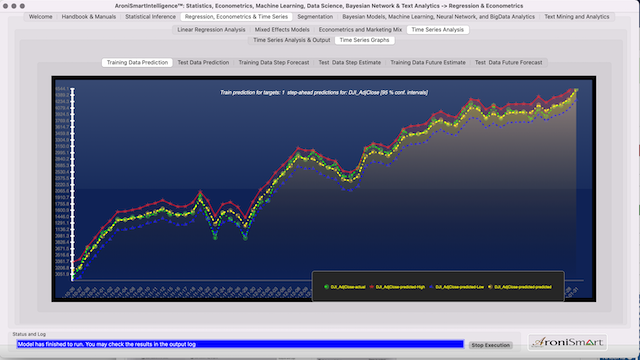Switch to Handbook & Manuals tab

(x=89, y=17)
